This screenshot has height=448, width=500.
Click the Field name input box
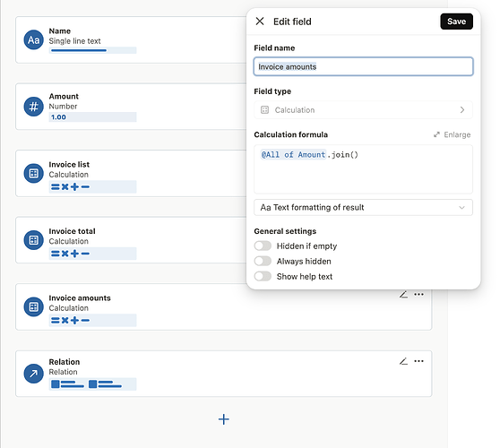coord(363,66)
